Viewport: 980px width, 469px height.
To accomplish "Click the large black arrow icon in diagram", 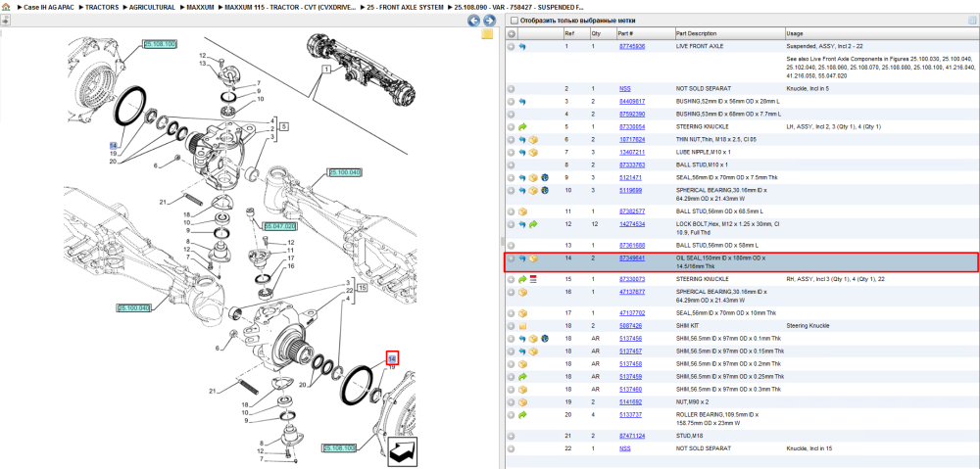I will [x=403, y=451].
